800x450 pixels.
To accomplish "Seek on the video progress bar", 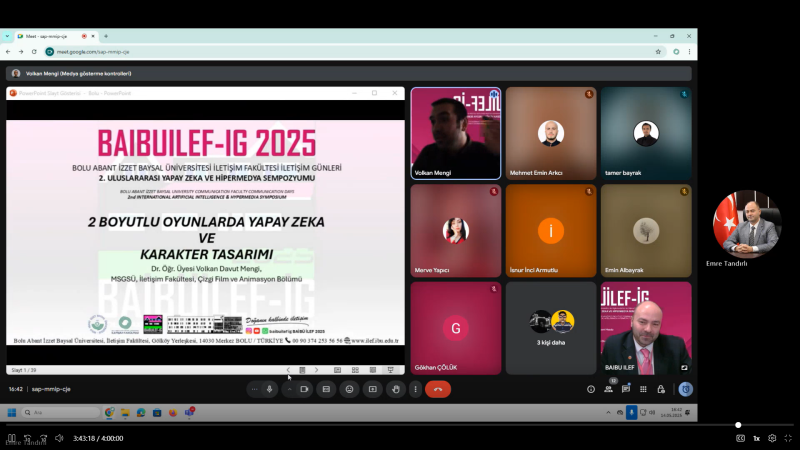I will click(400, 425).
